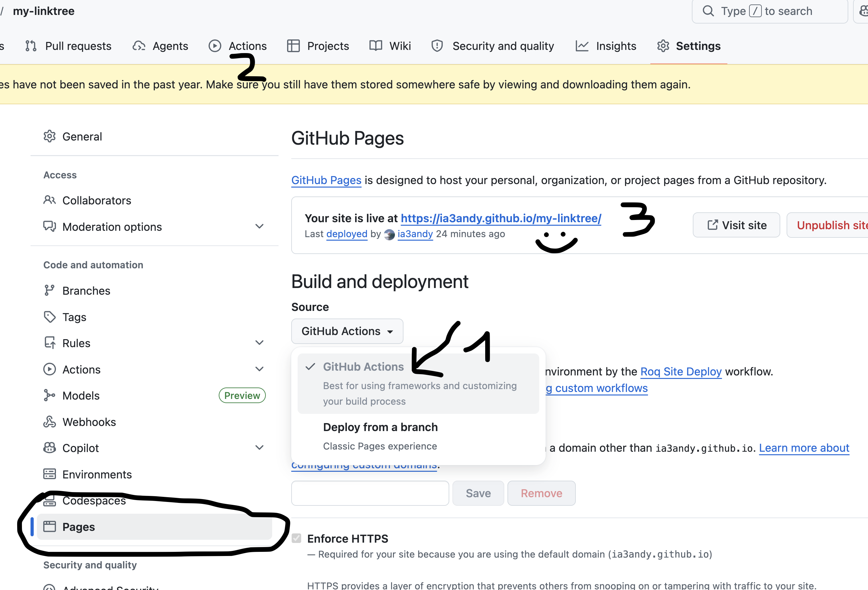Screen dimensions: 868x590
Task: Click the Models icon in sidebar
Action: click(49, 395)
